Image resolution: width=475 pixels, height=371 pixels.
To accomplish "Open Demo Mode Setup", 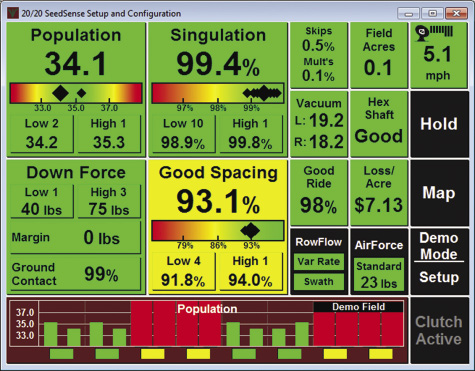I will click(439, 262).
